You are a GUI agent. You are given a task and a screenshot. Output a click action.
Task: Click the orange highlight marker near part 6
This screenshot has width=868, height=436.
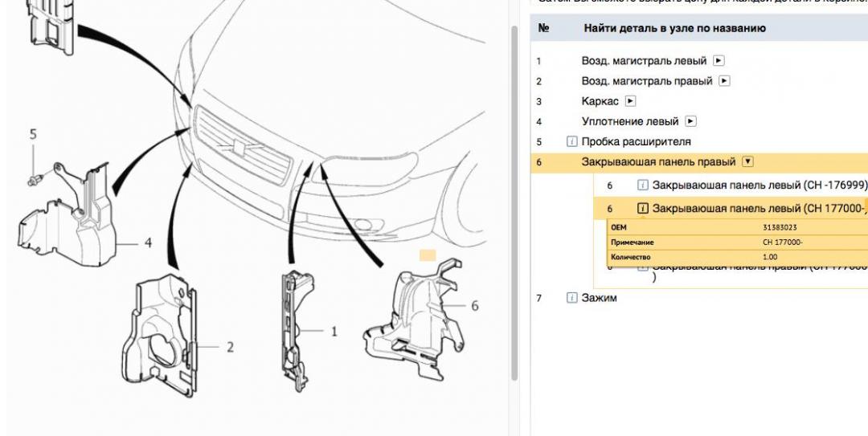(427, 256)
